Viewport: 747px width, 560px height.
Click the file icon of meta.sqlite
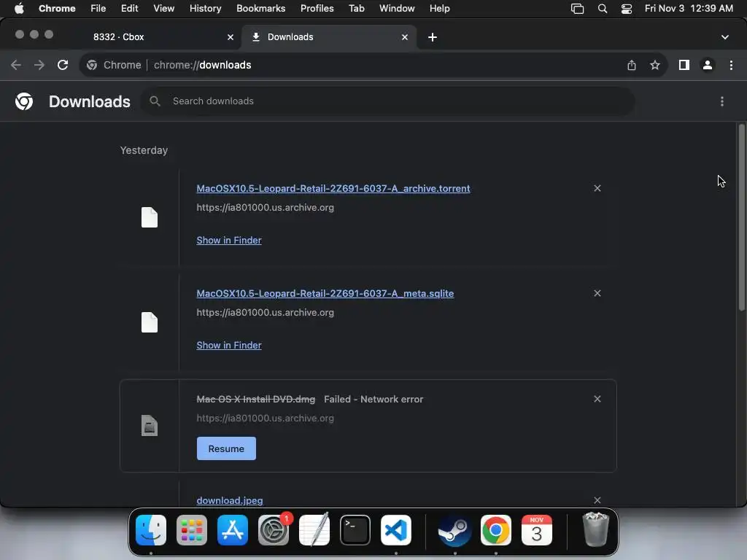[x=149, y=322]
